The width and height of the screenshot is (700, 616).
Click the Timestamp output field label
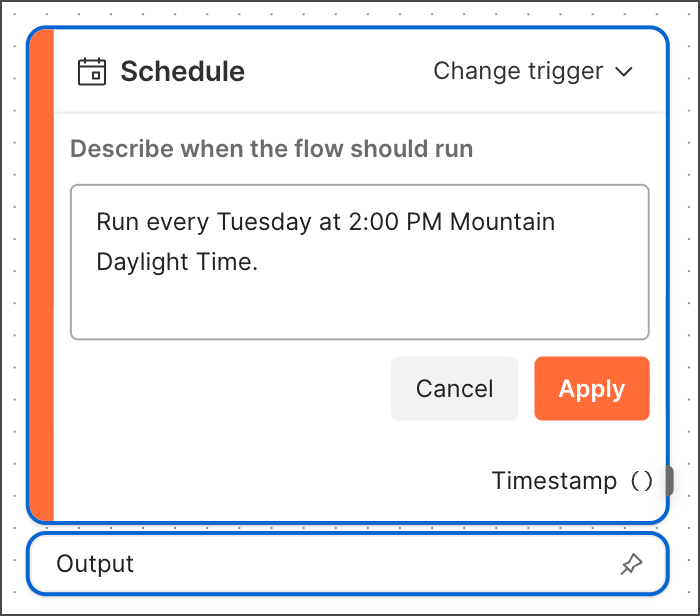[554, 481]
